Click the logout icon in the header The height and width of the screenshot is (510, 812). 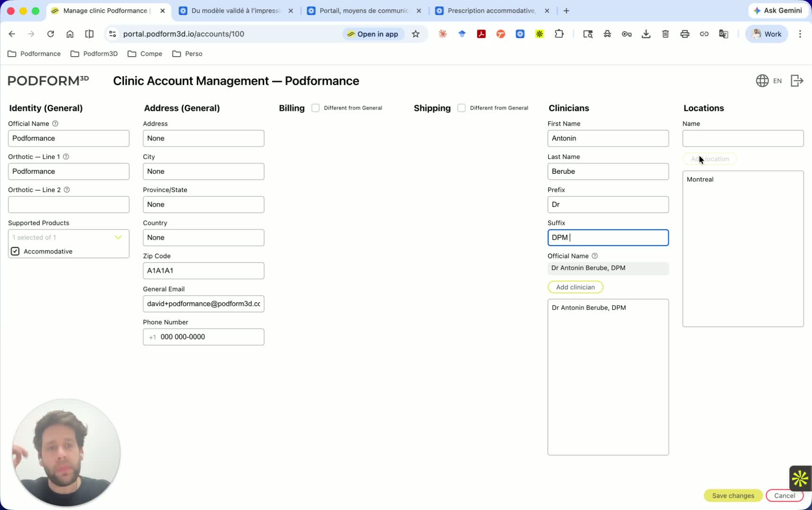pyautogui.click(x=797, y=81)
